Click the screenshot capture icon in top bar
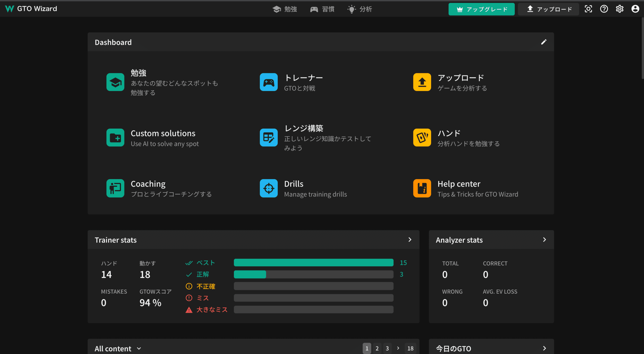 coord(588,9)
